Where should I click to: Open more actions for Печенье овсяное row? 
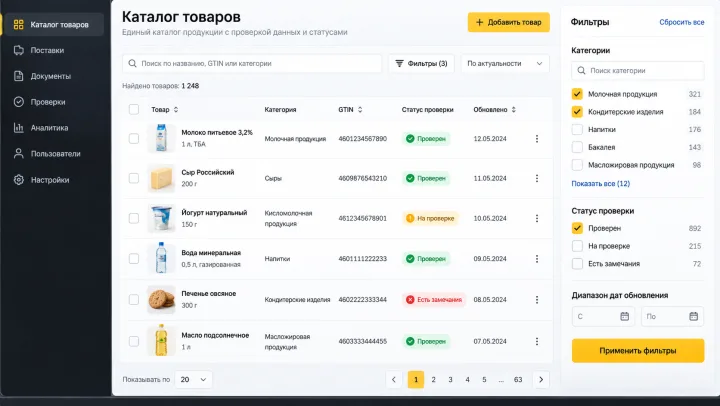point(537,299)
